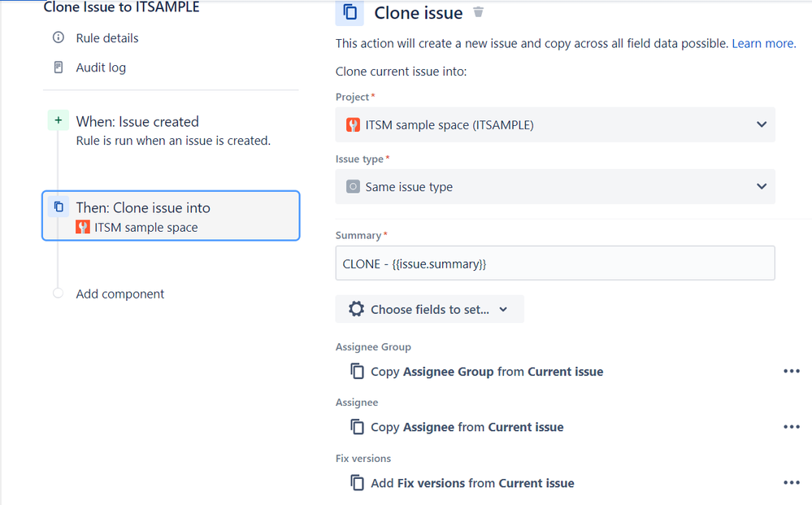
Task: Click the Audit log document icon
Action: coord(59,67)
